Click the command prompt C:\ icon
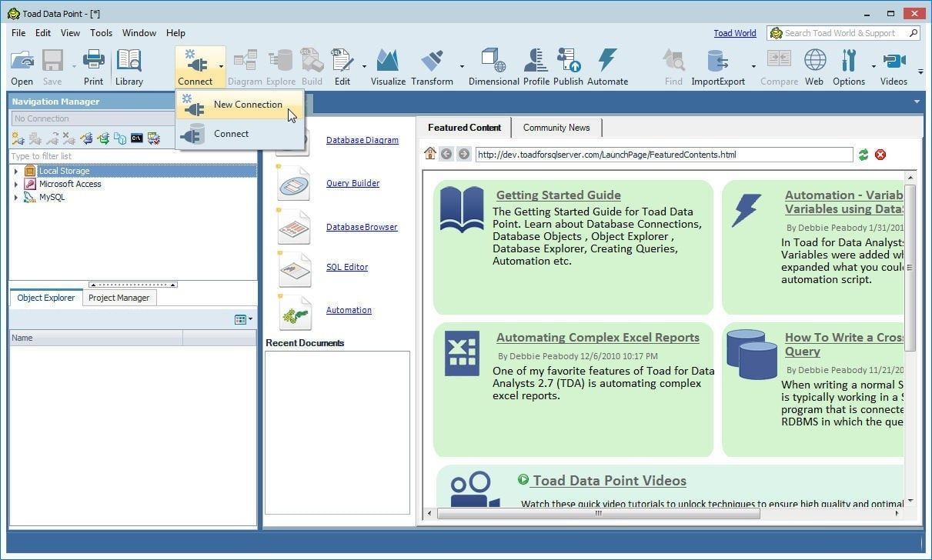Screen dimensions: 932x560 [136, 138]
